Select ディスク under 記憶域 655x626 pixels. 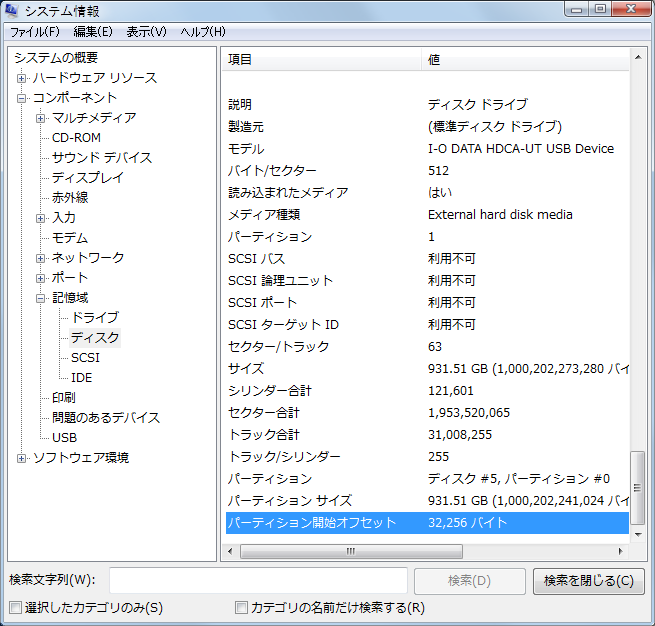click(95, 337)
